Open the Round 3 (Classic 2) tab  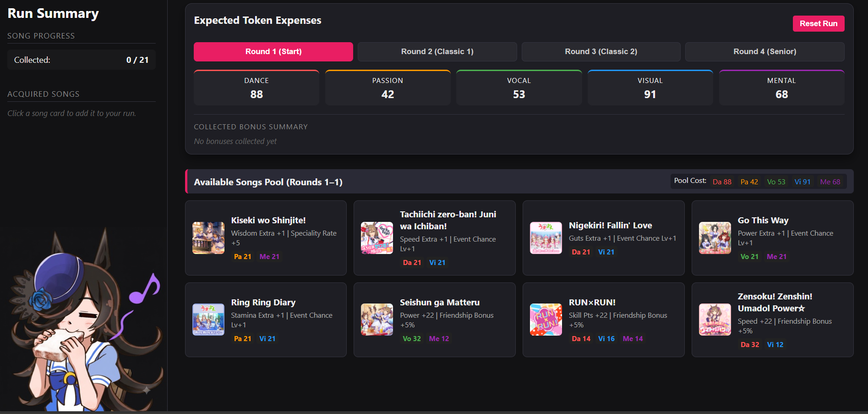pyautogui.click(x=601, y=52)
